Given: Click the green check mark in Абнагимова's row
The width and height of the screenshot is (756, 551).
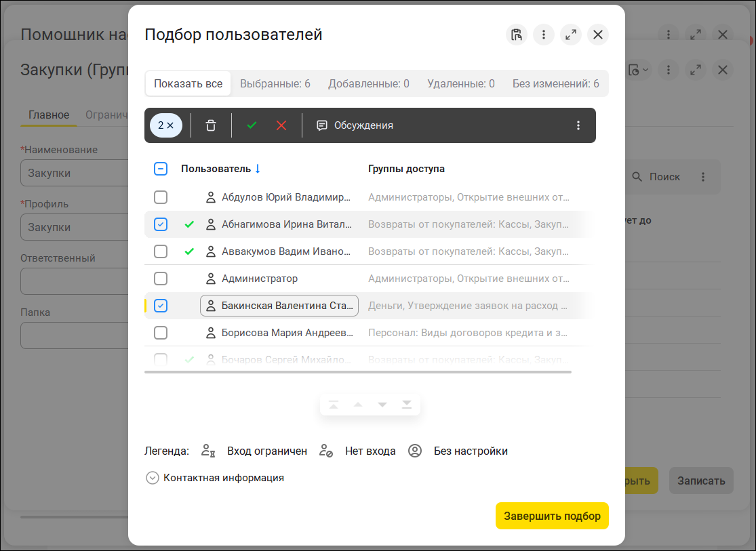Looking at the screenshot, I should 189,224.
